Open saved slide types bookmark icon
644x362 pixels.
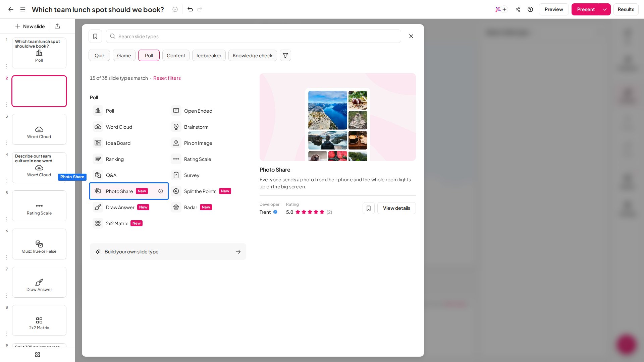coord(95,36)
